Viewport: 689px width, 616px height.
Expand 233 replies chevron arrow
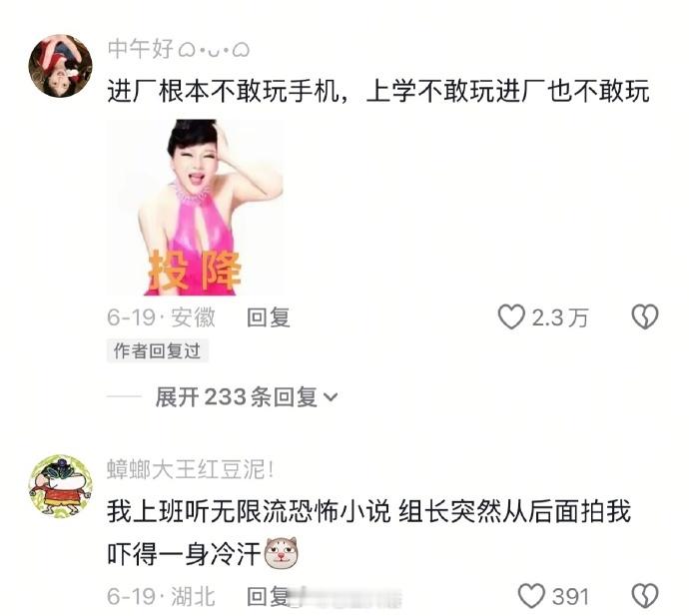point(331,396)
